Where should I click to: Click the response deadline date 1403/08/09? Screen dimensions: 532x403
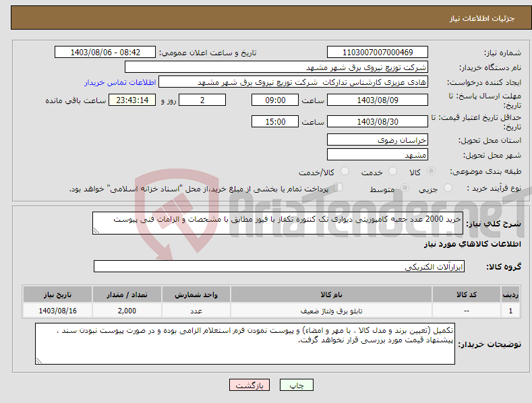point(378,100)
